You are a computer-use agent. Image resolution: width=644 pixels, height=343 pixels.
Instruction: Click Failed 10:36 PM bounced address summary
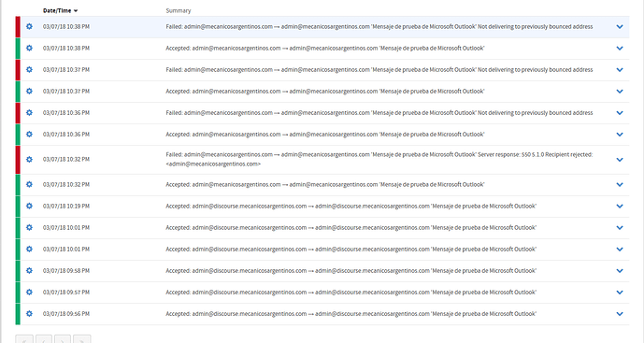tap(379, 112)
